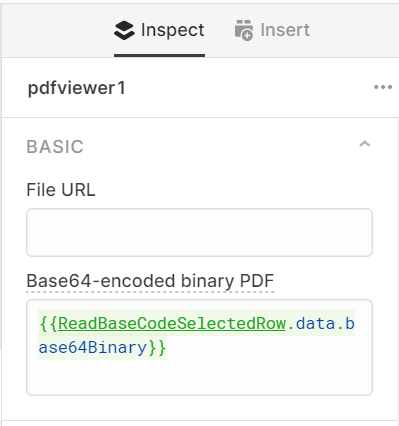Click empty space below the Base64 expression

point(199,377)
